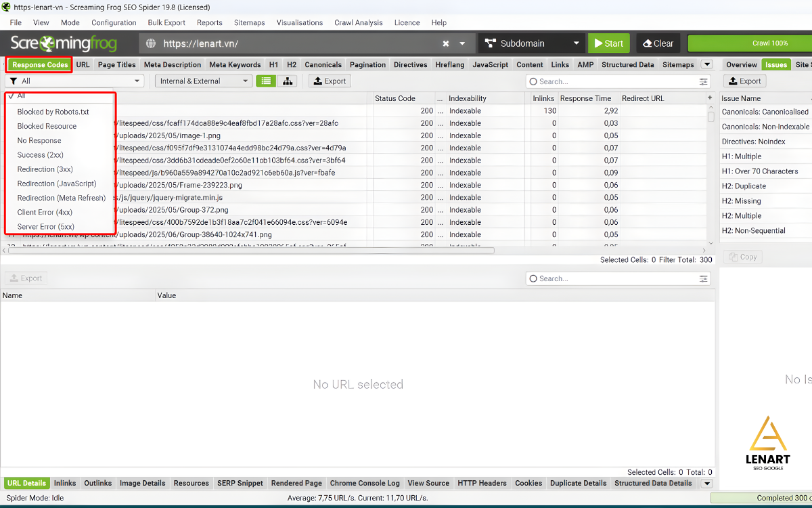Click the Export icon in the Issues panel
Viewport: 812px width, 508px height.
tap(746, 81)
